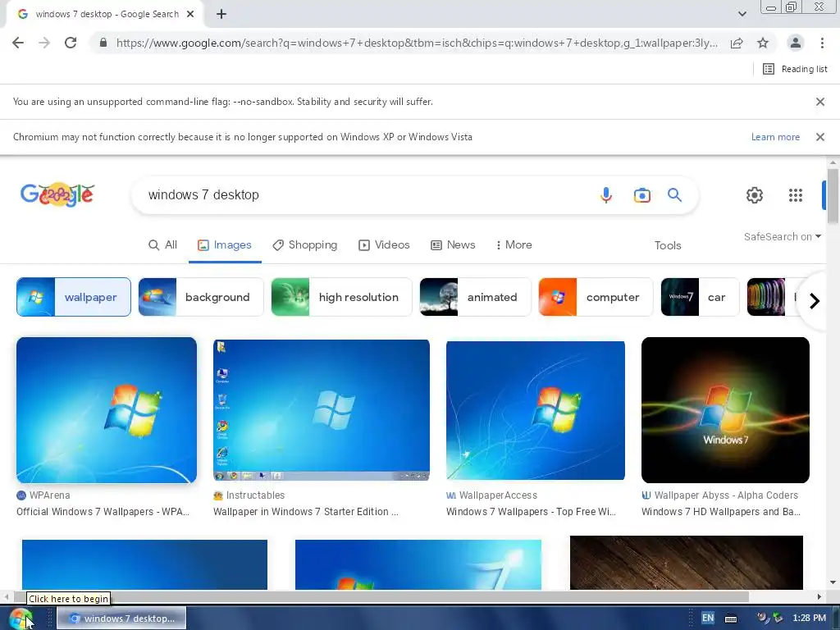This screenshot has height=630, width=840.
Task: Select the car filter chip
Action: point(700,297)
